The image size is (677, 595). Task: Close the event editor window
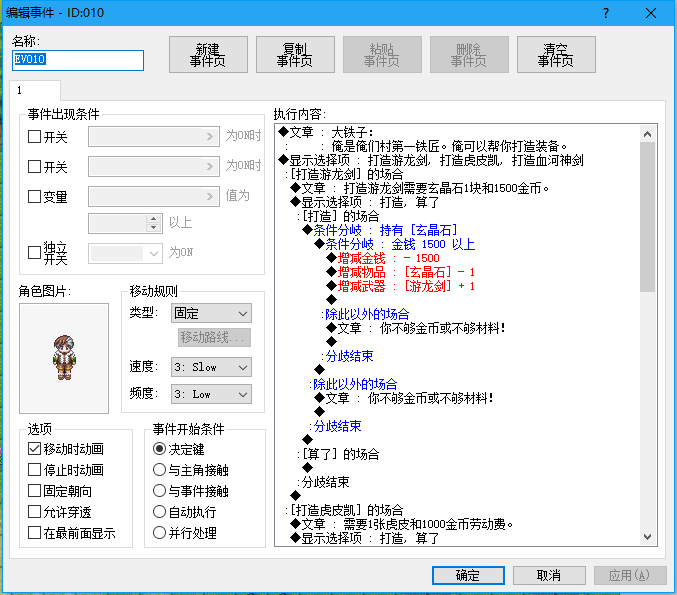coord(651,13)
